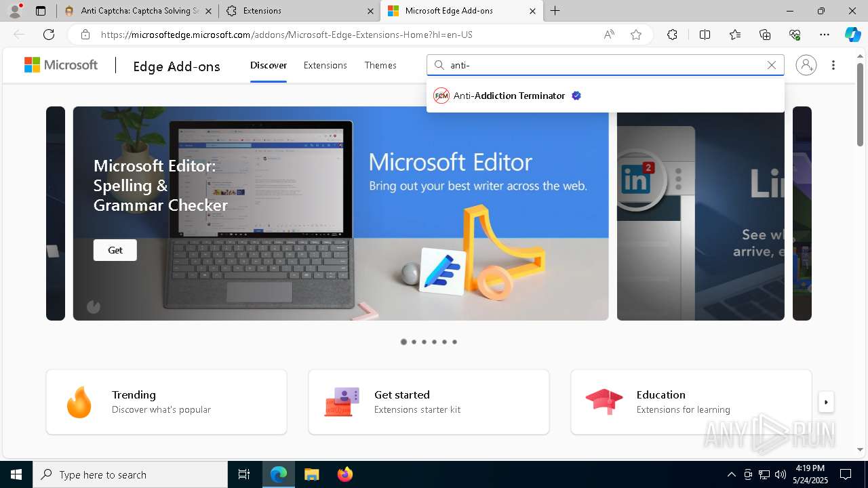
Task: Add this page to favorites star
Action: point(636,35)
